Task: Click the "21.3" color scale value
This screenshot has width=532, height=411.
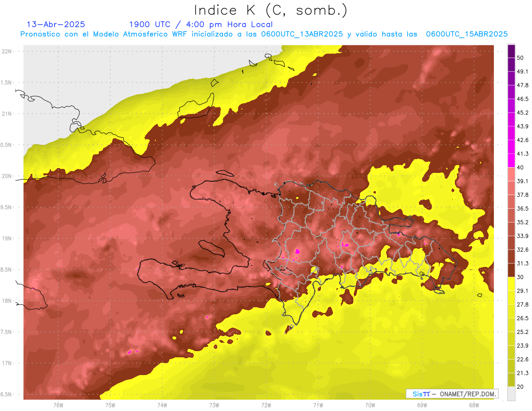Action: (x=523, y=373)
